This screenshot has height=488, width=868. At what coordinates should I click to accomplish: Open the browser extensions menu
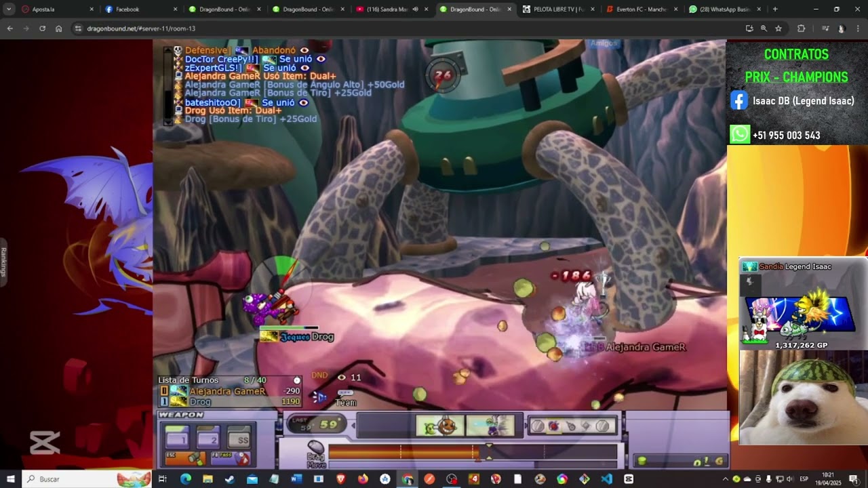coord(801,28)
